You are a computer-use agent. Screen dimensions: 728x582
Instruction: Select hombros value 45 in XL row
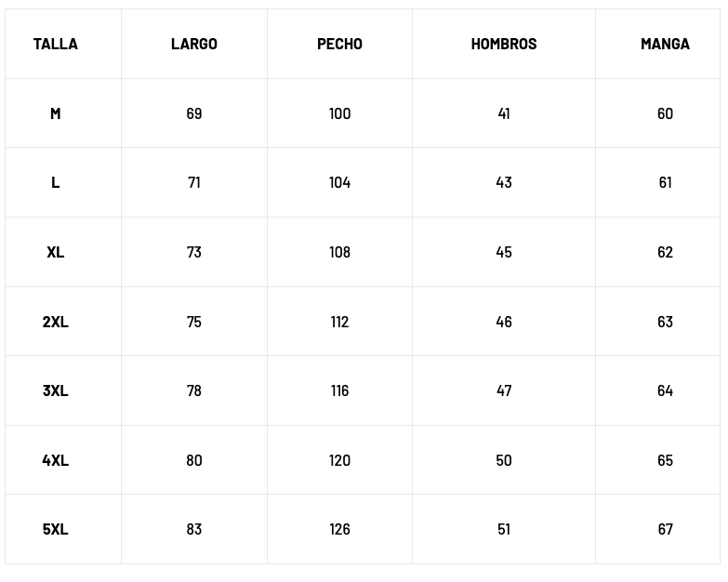point(504,252)
